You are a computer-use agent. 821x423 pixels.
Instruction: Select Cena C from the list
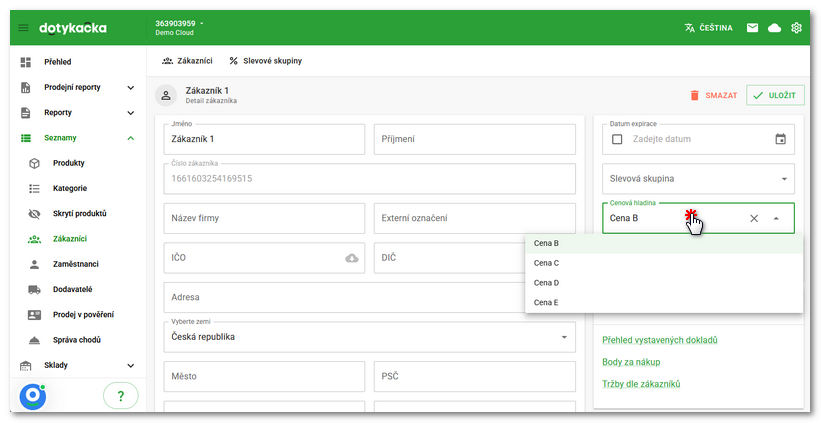(x=547, y=263)
